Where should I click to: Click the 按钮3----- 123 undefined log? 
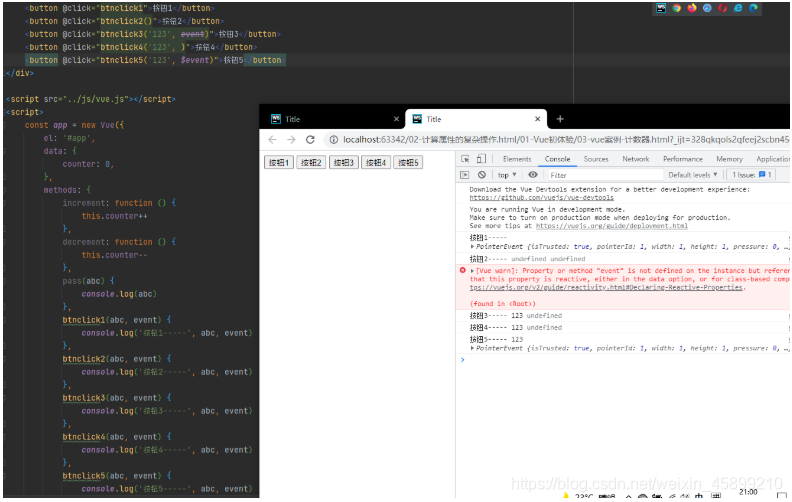(x=516, y=316)
